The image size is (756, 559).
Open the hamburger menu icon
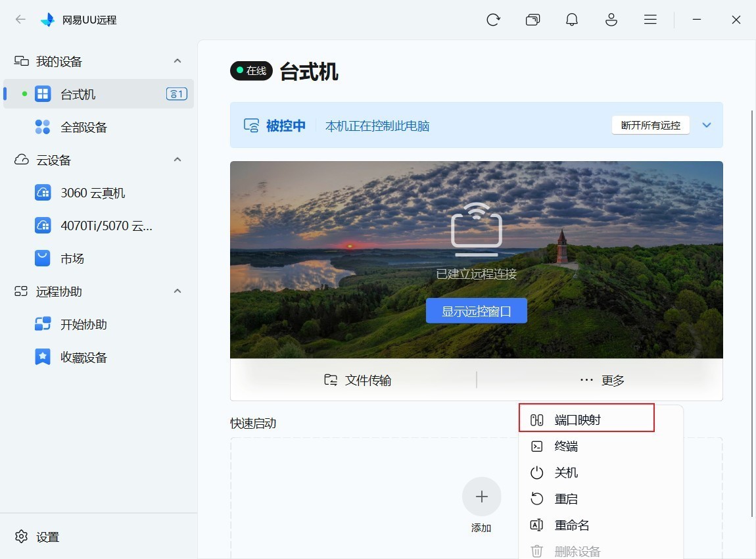(x=650, y=19)
